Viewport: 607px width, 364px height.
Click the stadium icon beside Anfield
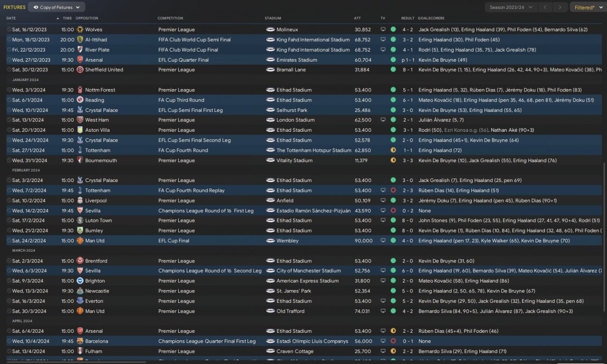(271, 200)
